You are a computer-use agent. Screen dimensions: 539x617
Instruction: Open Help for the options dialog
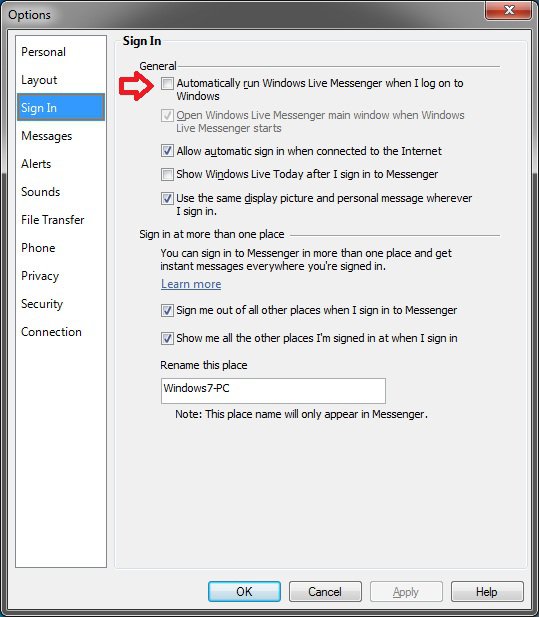coord(487,591)
